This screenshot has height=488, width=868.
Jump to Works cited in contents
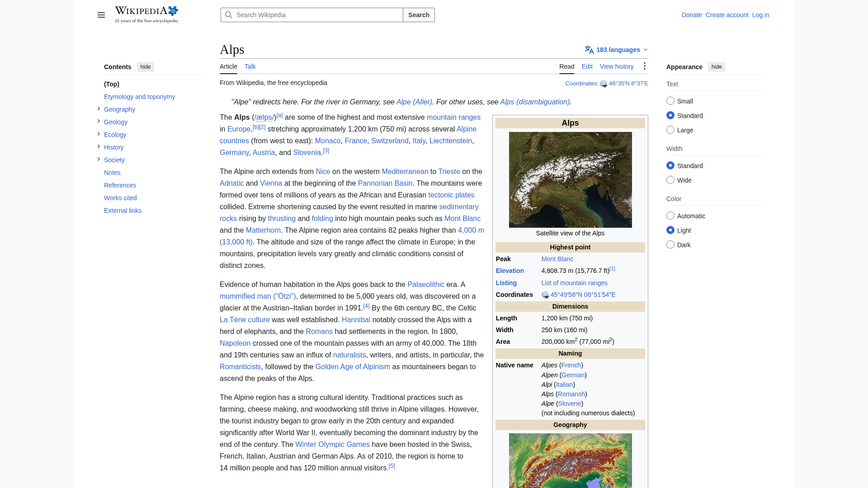[x=120, y=198]
